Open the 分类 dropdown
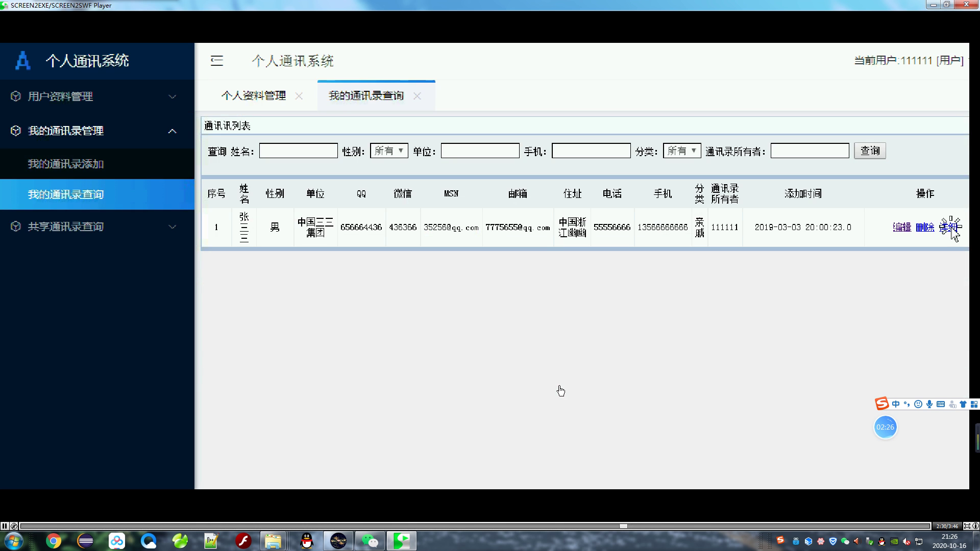The width and height of the screenshot is (980, 551). 682,151
